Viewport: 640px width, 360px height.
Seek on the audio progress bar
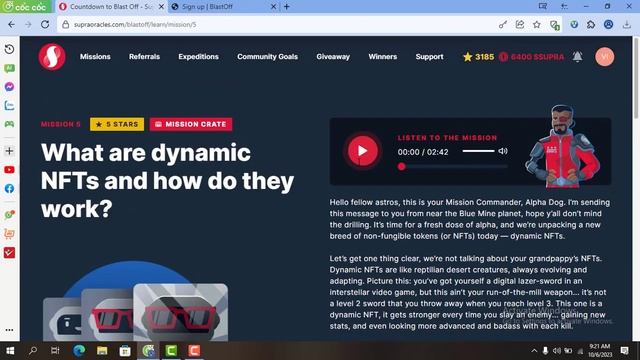pos(453,167)
